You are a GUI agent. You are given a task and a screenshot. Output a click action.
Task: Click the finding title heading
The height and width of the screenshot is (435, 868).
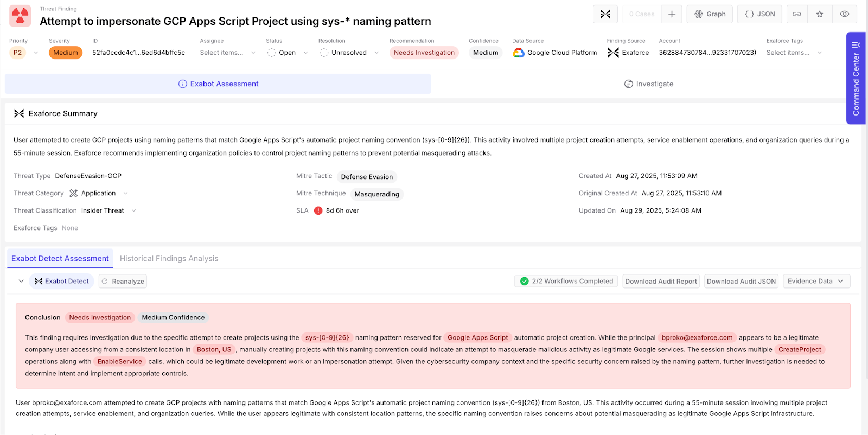pyautogui.click(x=235, y=21)
